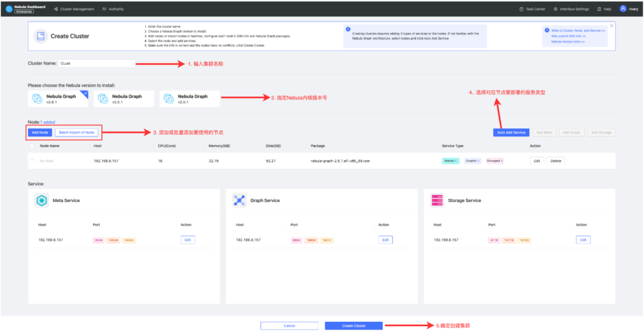The image size is (644, 332).
Task: Edit the Meta Service ports
Action: pos(188,240)
